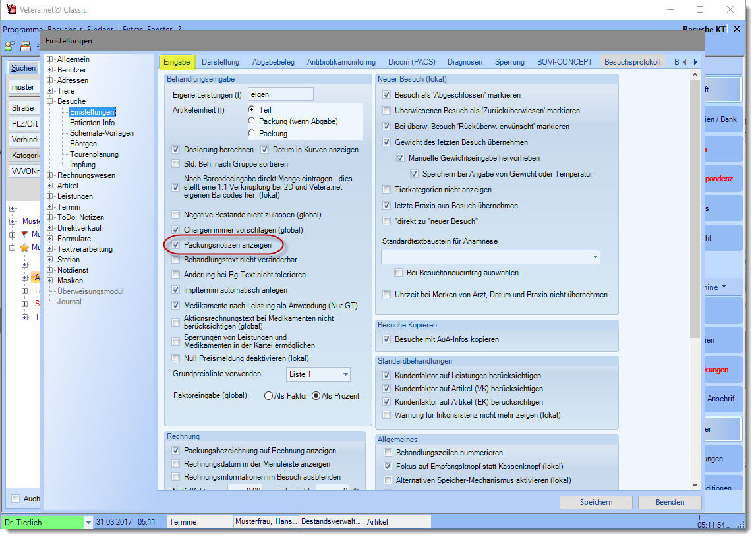The image size is (756, 539).
Task: Click the settings panel vertical scrollbar
Action: point(695,198)
